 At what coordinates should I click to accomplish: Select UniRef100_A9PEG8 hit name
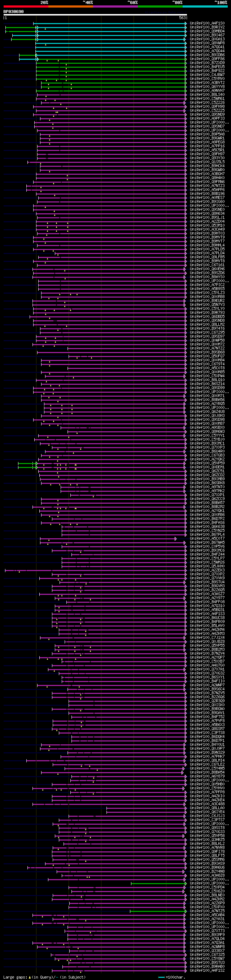tap(208, 142)
